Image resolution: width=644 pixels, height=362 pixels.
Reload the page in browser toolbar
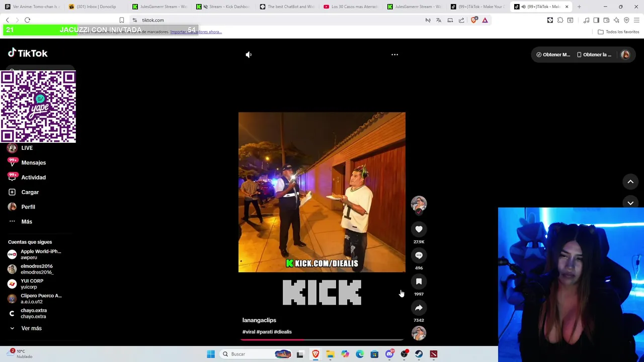(27, 20)
